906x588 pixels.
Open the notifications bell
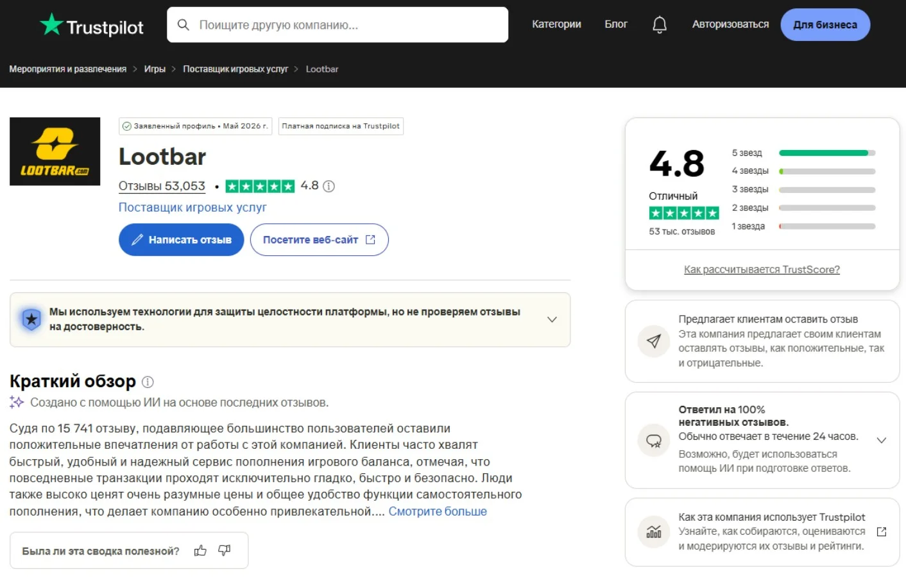pos(660,25)
